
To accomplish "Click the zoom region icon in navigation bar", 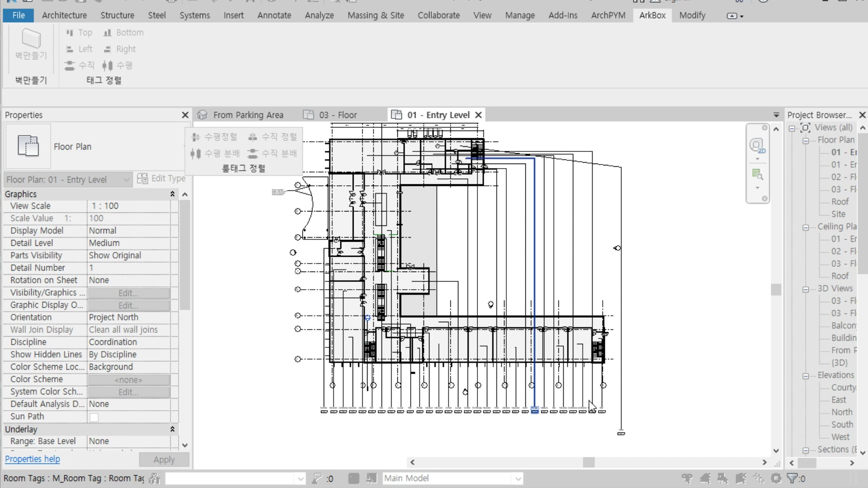I will pos(757,174).
